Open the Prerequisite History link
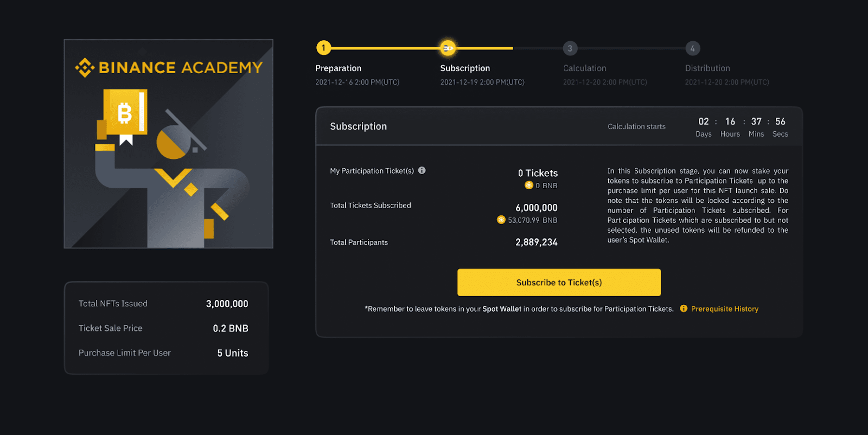 [724, 309]
